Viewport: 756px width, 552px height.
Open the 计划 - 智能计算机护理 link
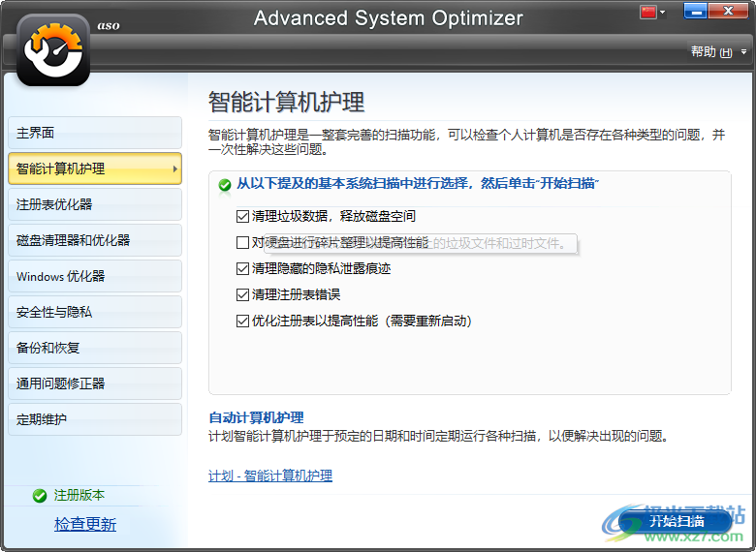pyautogui.click(x=270, y=475)
